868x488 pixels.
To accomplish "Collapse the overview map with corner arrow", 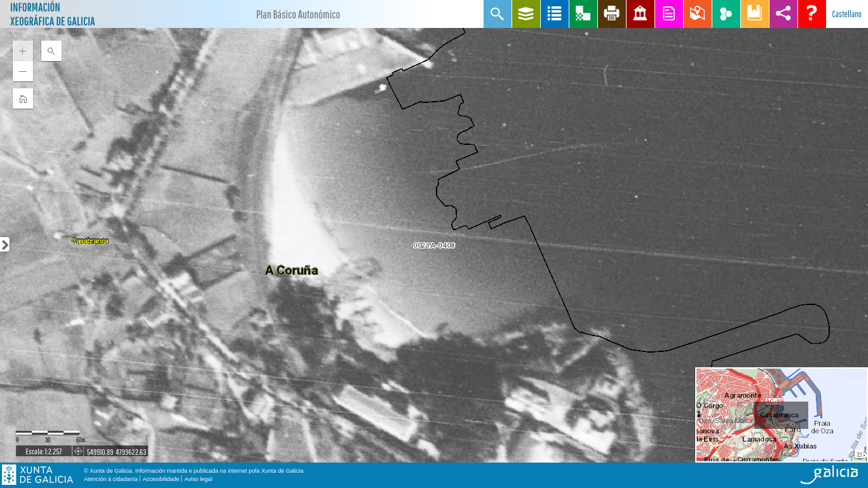I will pos(860,455).
